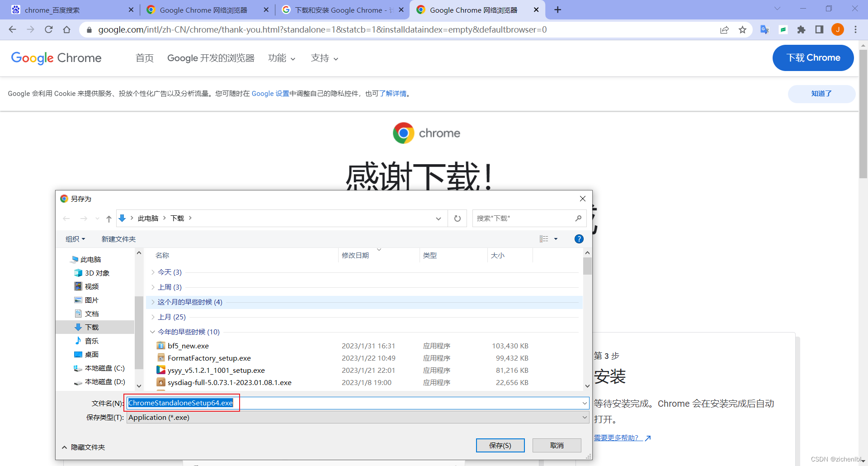Open Google 开发的浏览器 nav item
The height and width of the screenshot is (466, 868).
pos(211,58)
